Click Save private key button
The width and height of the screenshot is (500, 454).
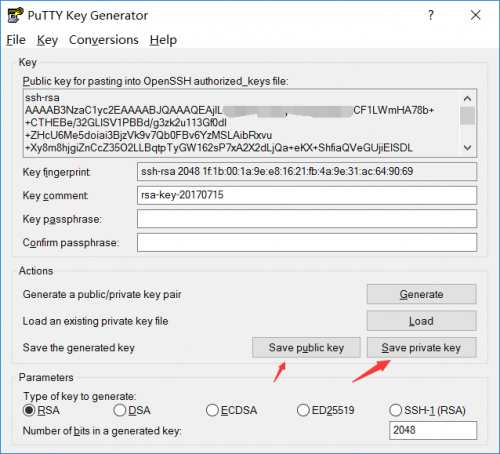[x=422, y=348]
